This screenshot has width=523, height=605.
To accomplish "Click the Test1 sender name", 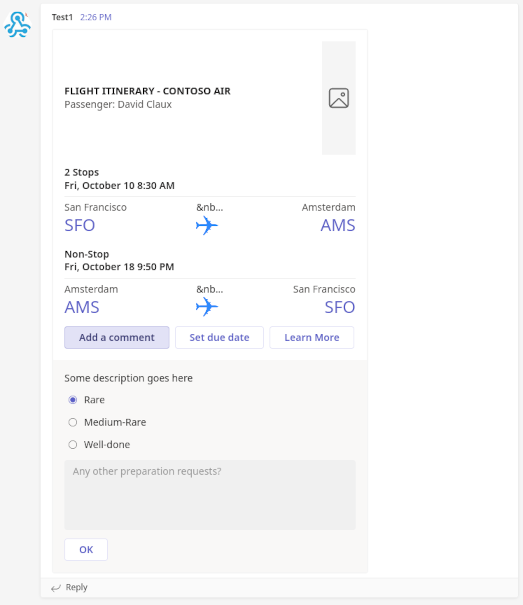I will click(62, 17).
